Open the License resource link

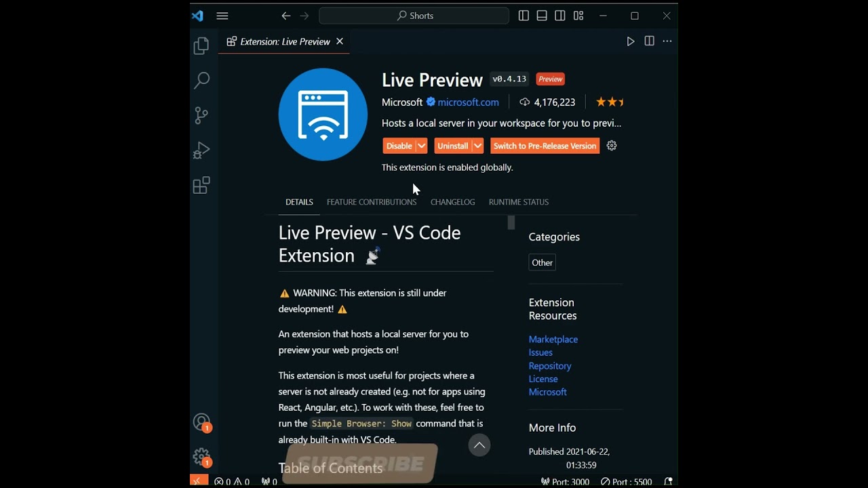coord(543,379)
